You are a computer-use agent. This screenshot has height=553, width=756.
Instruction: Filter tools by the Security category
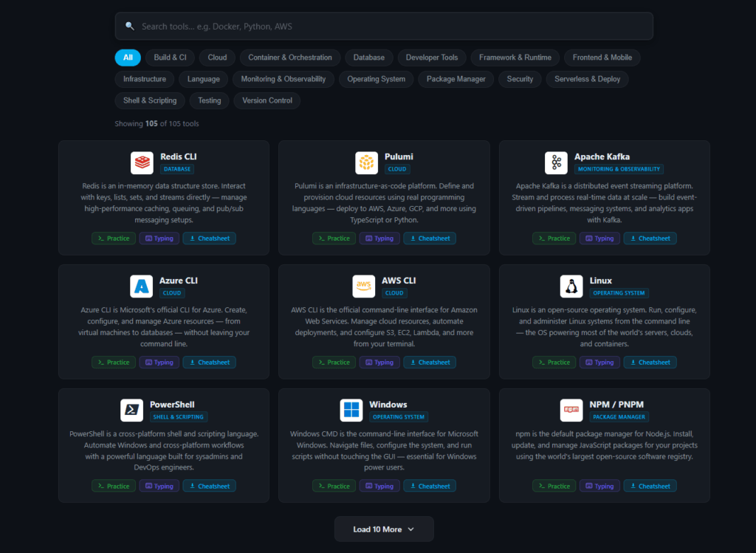pyautogui.click(x=520, y=79)
